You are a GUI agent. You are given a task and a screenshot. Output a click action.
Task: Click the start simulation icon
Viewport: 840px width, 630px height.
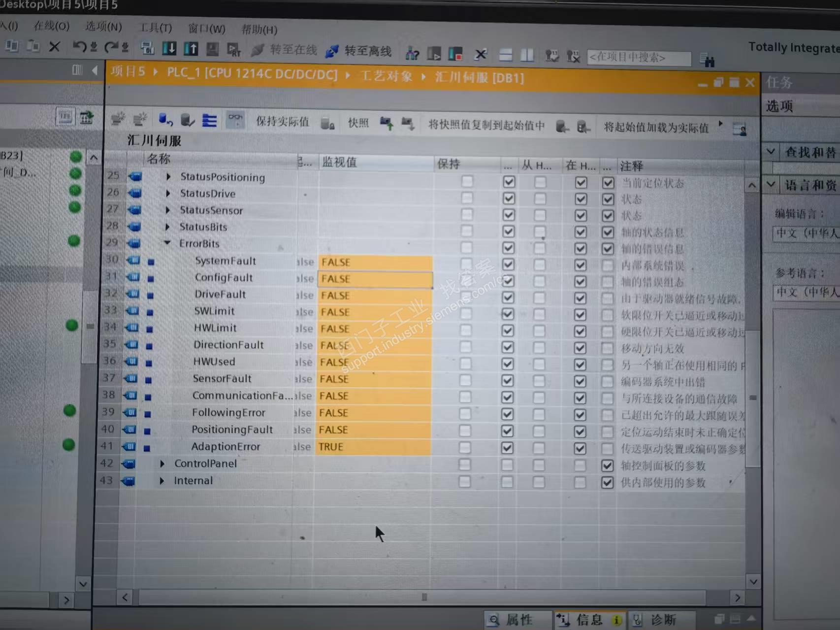212,49
